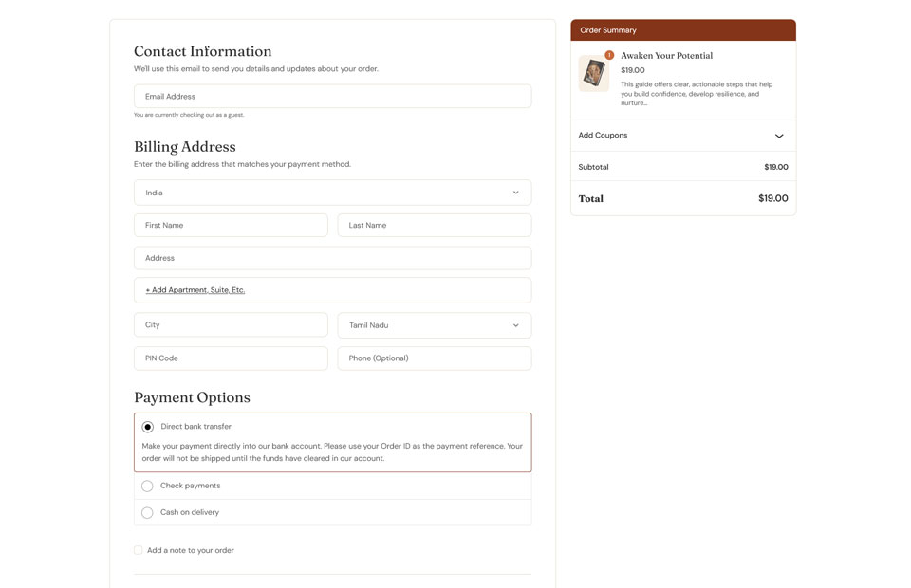Image resolution: width=911 pixels, height=588 pixels.
Task: Open the country dropdown showing India
Action: 331,192
